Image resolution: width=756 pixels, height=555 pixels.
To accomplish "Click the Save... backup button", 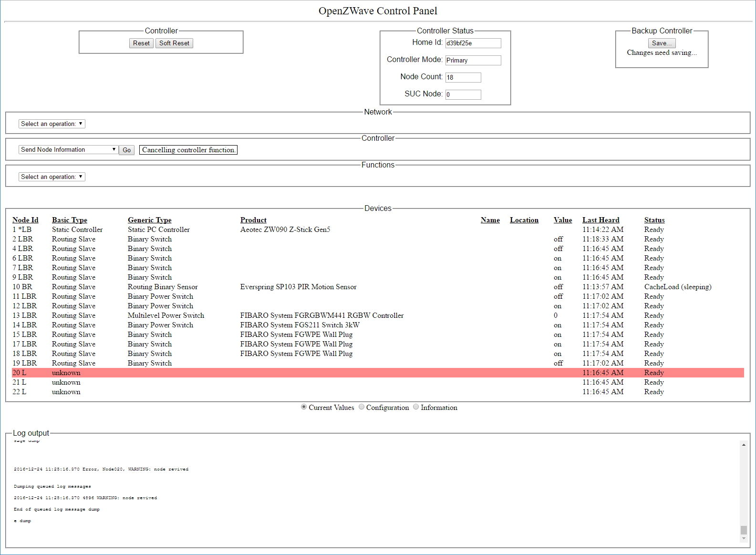I will (x=662, y=43).
